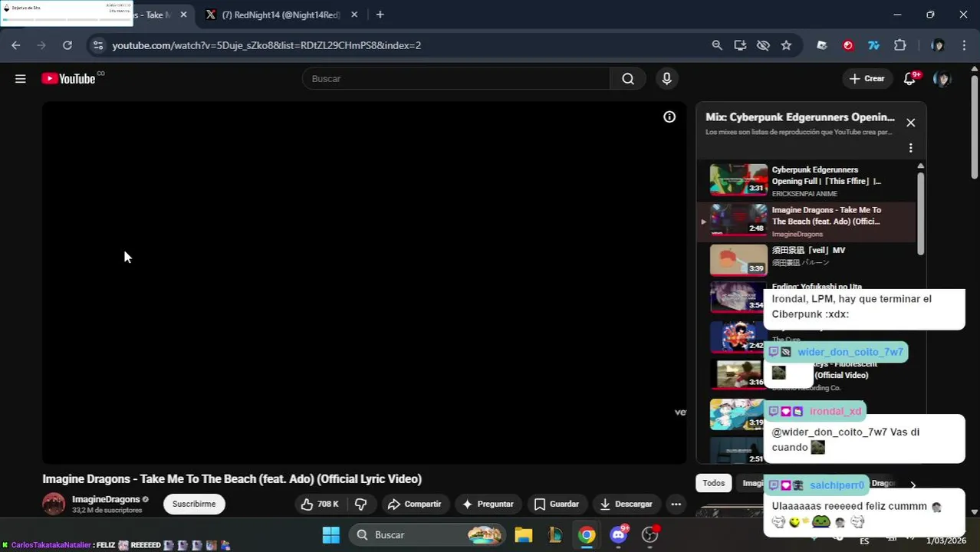Click the YouTube URL address bar

pyautogui.click(x=266, y=45)
